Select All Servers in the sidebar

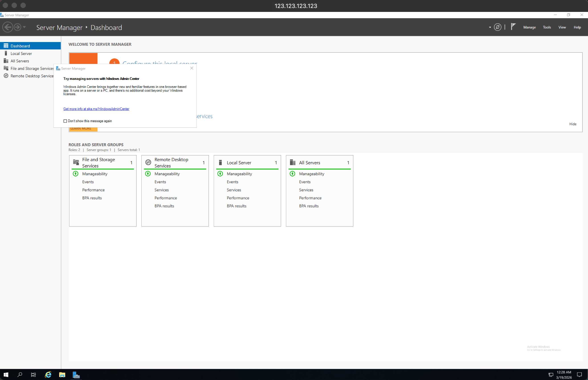tap(30, 61)
